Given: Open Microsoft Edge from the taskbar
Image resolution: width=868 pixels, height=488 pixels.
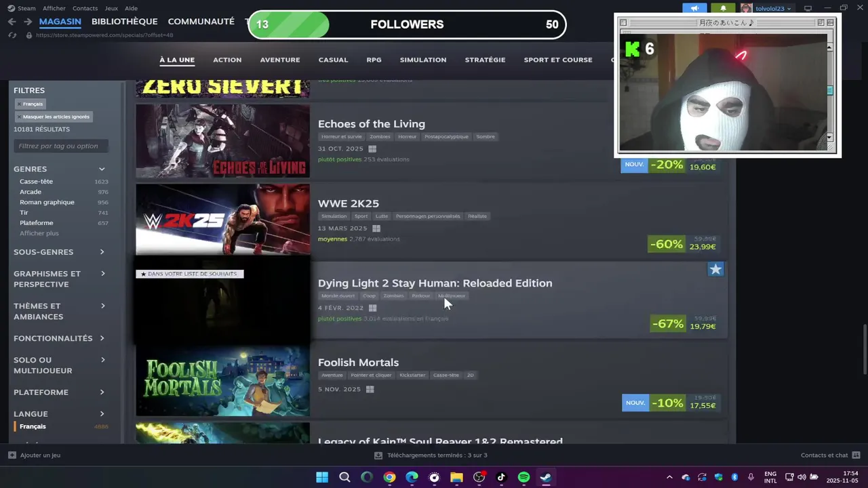Looking at the screenshot, I should pyautogui.click(x=412, y=477).
